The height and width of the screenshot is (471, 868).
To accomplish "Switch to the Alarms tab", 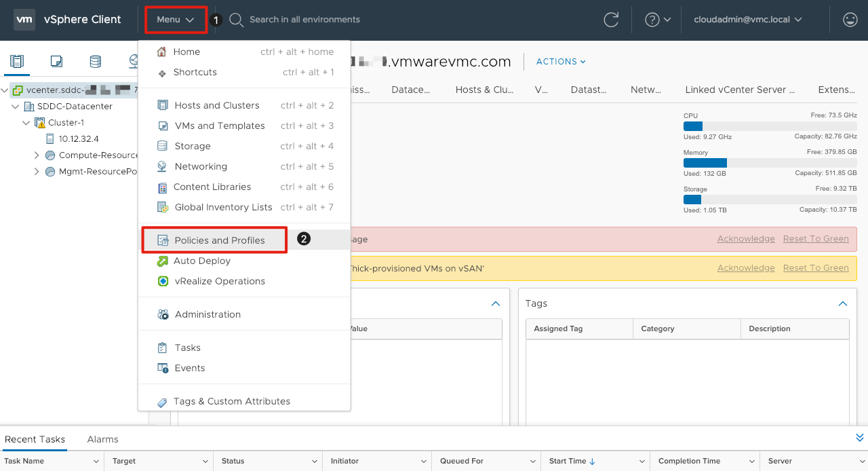I will pyautogui.click(x=102, y=439).
